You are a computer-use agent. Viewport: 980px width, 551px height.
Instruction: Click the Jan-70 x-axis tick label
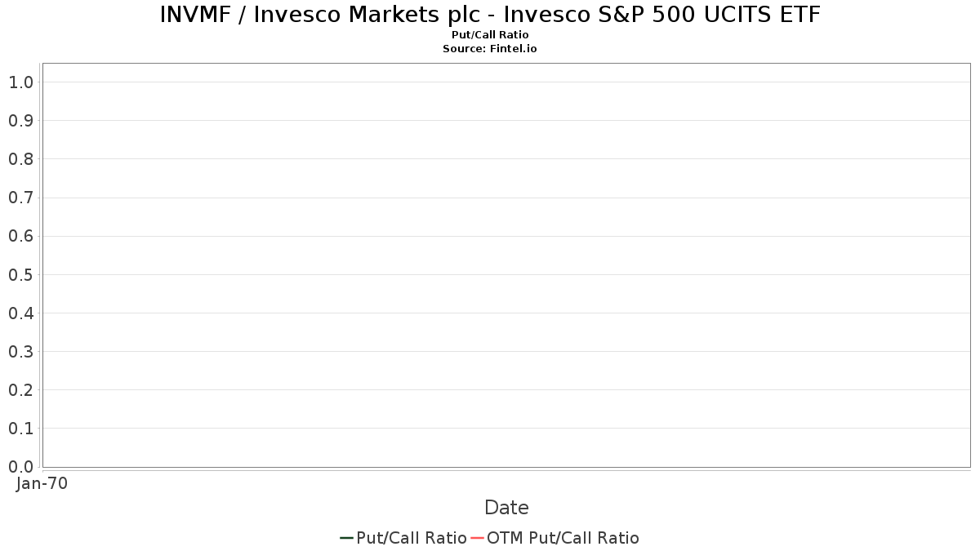tap(42, 483)
